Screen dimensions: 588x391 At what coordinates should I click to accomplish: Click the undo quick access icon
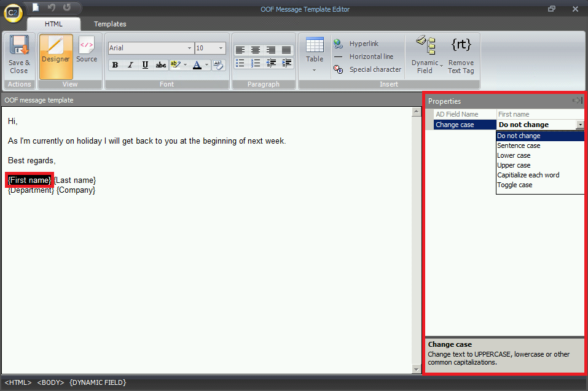pyautogui.click(x=52, y=7)
